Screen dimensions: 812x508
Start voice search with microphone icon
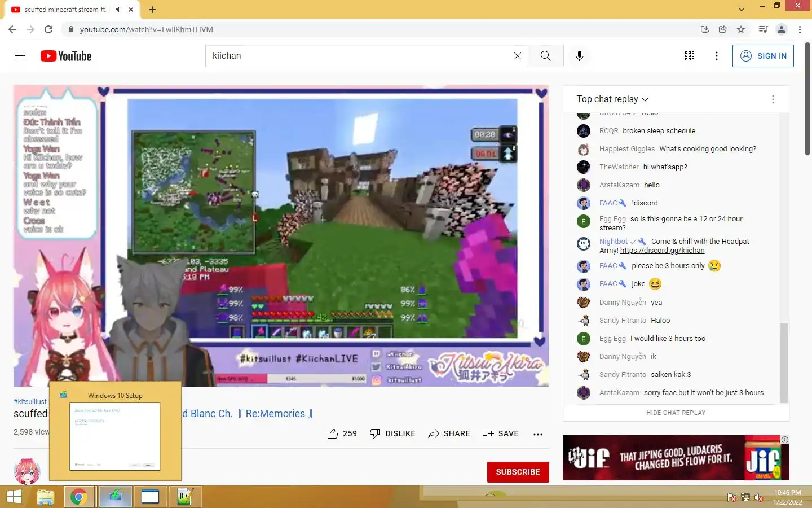579,56
